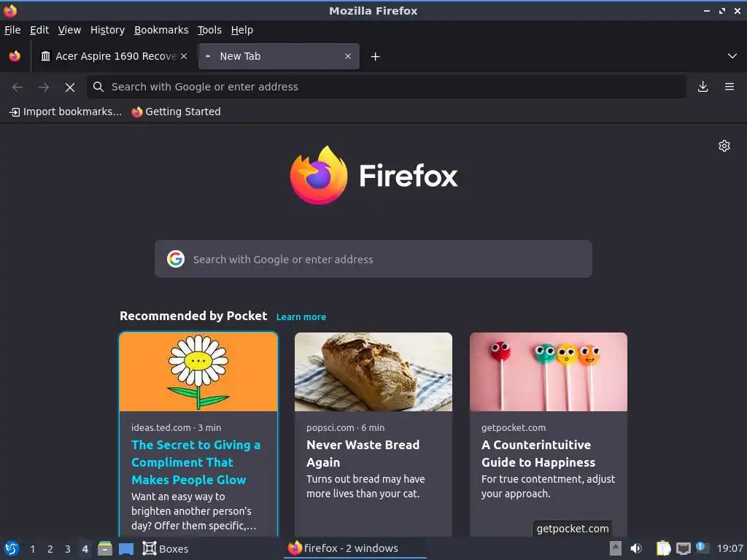Open the Downloads panel

(x=703, y=87)
